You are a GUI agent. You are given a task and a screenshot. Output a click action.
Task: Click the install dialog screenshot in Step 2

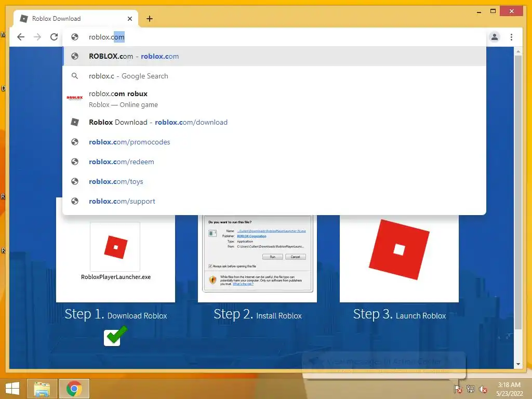258,253
